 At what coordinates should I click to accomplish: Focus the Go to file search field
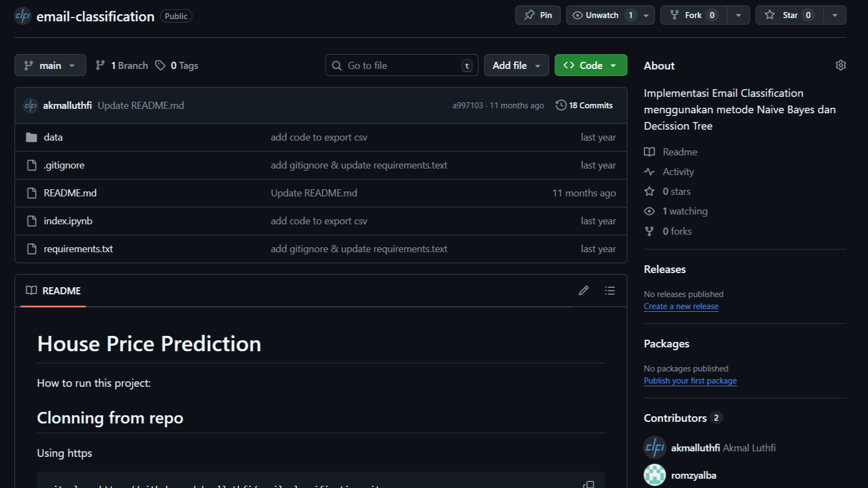[x=401, y=66]
